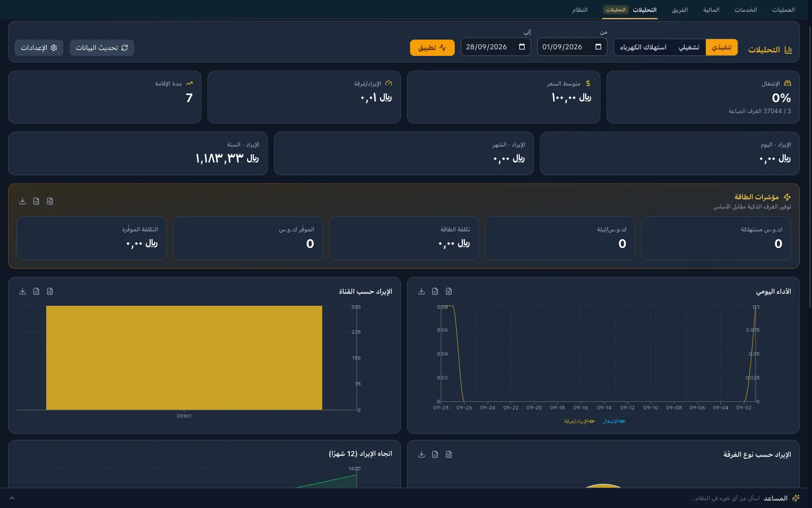Click the متوسط السعر average rate card
The image size is (812, 508).
[x=503, y=97]
